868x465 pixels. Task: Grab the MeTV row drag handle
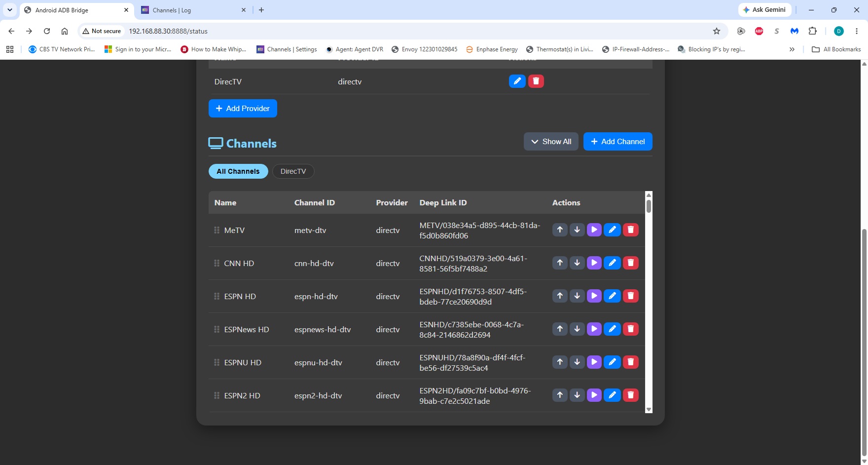(x=217, y=230)
